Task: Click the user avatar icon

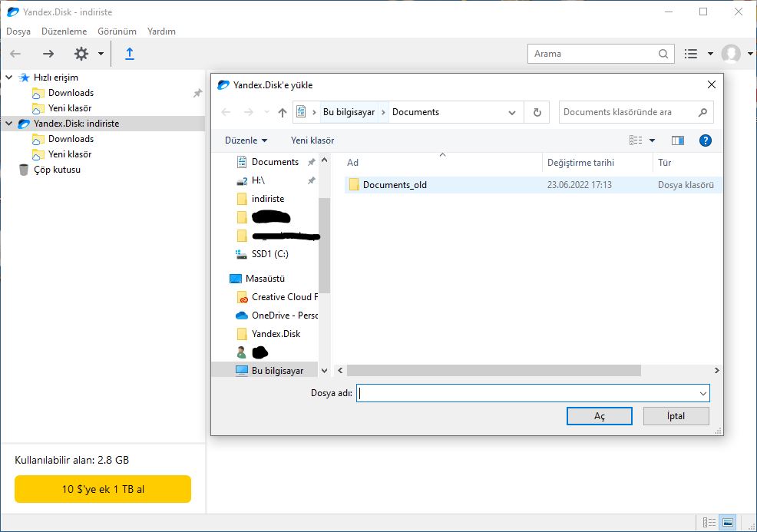Action: click(x=731, y=54)
